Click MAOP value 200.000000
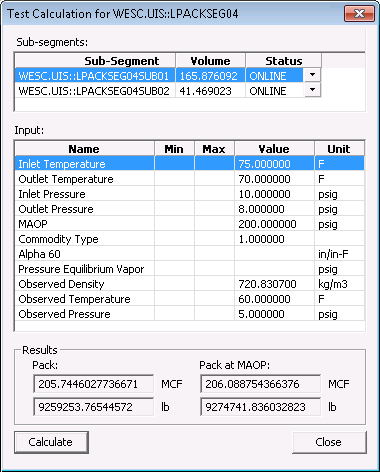Image resolution: width=380 pixels, height=472 pixels. pyautogui.click(x=274, y=224)
